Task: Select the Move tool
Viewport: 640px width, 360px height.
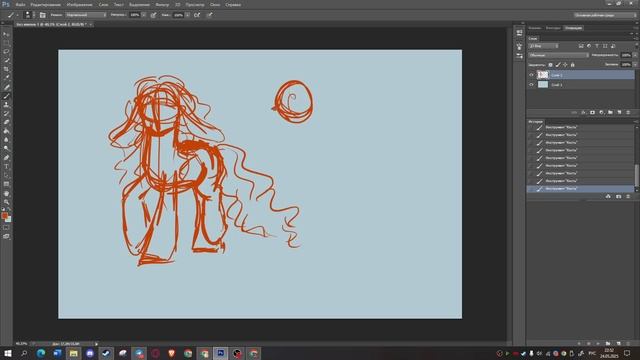Action: pos(6,34)
